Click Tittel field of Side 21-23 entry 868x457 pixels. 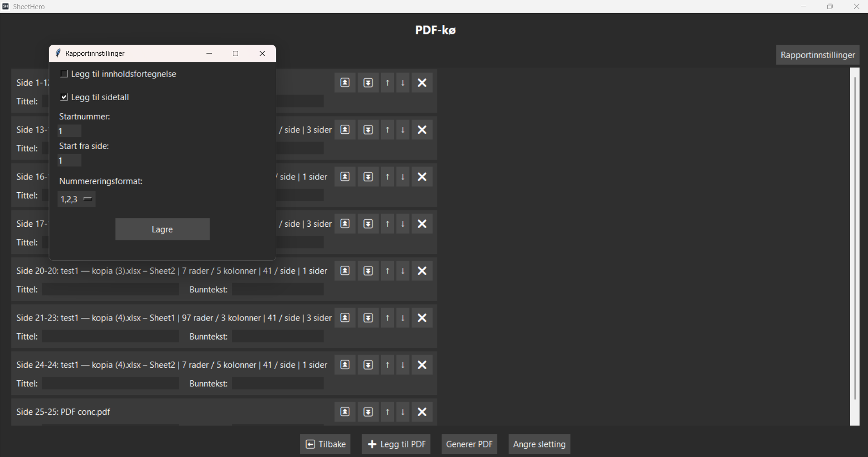(x=111, y=336)
